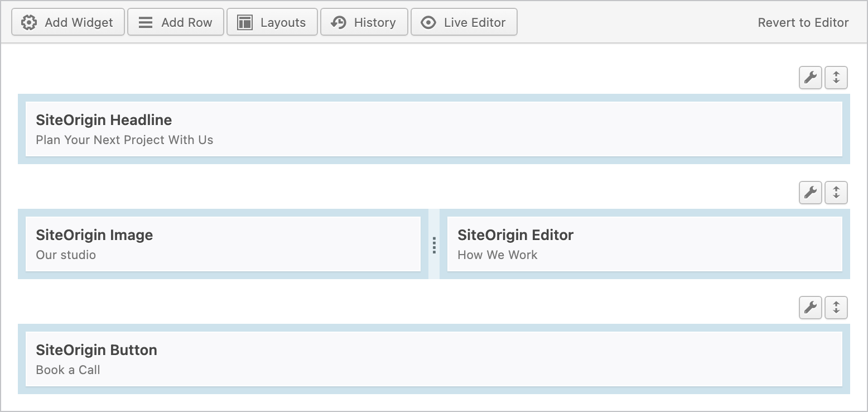Launch the Live Editor
868x412 pixels.
click(464, 22)
